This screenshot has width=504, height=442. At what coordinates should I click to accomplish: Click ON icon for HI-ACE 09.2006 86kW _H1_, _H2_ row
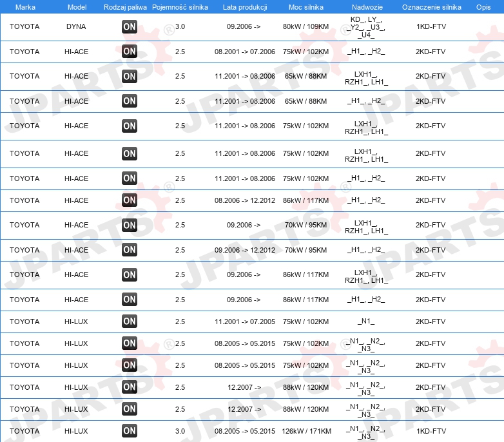click(x=130, y=300)
